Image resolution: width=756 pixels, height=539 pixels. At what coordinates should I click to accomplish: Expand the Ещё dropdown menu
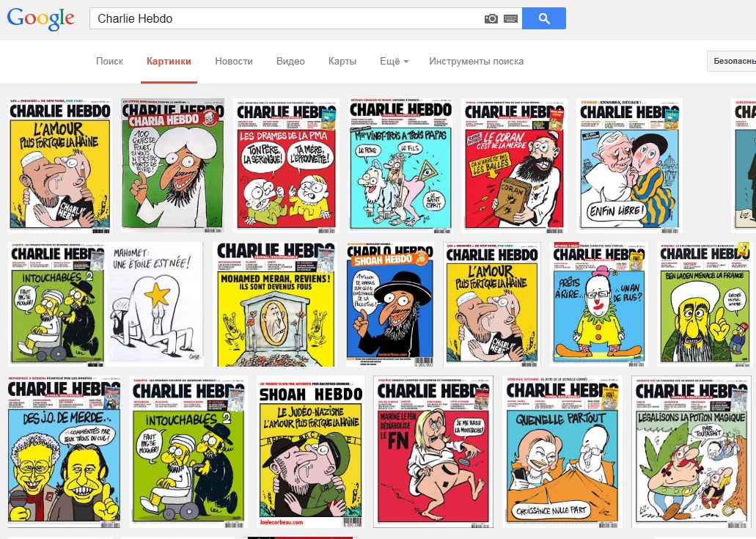[394, 61]
